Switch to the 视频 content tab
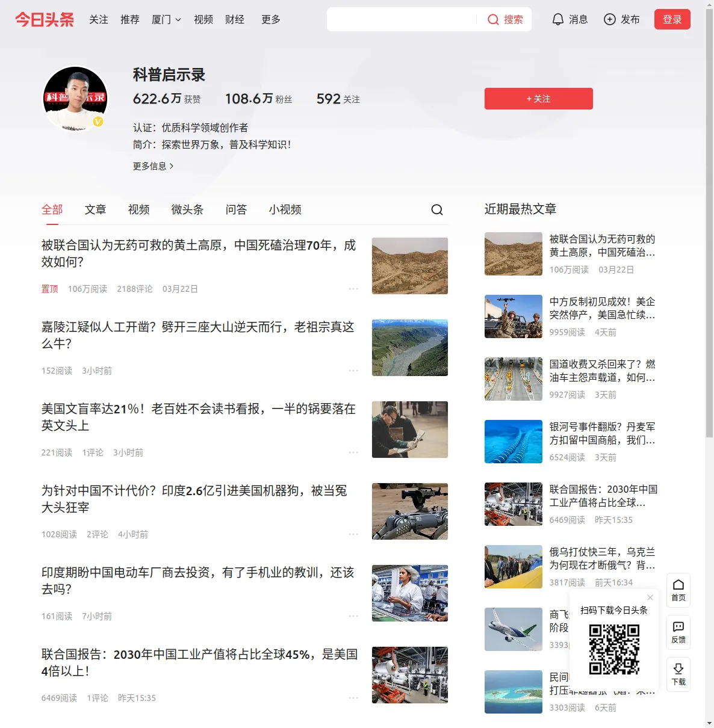The image size is (714, 728). coord(139,209)
